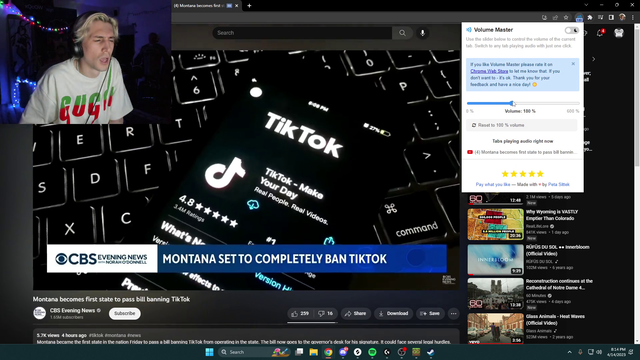Click the video player to pause
Viewport: 640px width, 360px height.
(246, 169)
